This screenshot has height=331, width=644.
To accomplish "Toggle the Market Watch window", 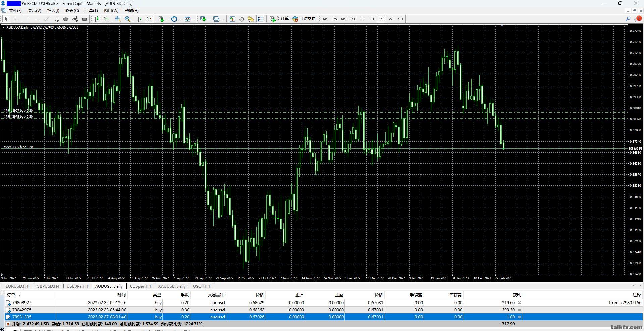I will 232,19.
